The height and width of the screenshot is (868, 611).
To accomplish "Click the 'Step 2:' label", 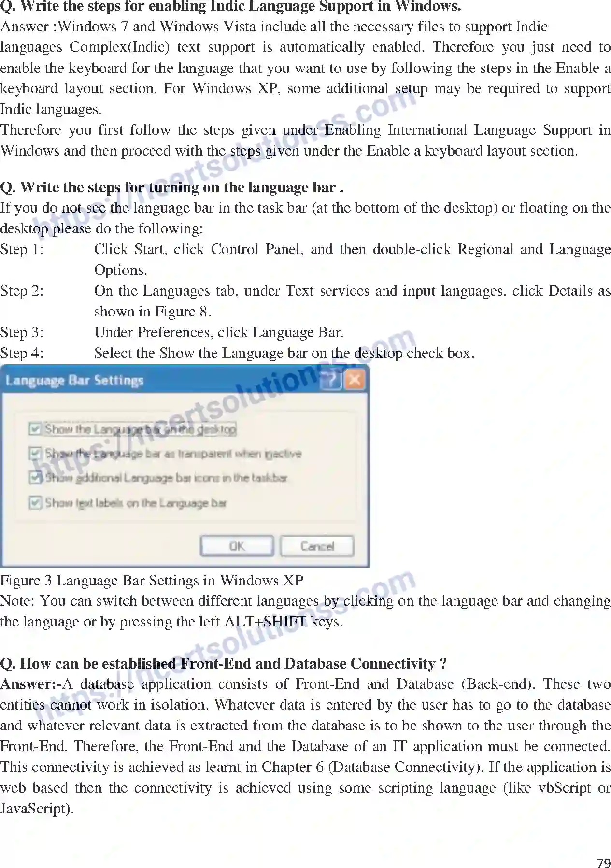I will coord(22,291).
